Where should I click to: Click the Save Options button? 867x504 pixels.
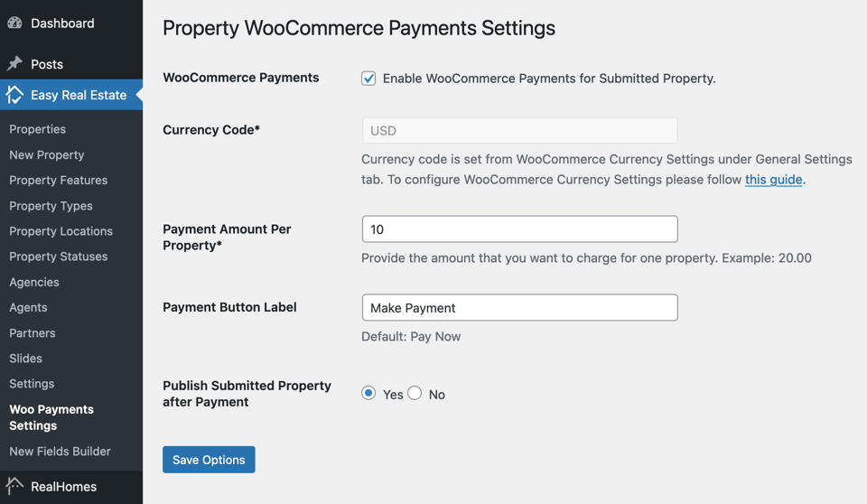pos(209,460)
